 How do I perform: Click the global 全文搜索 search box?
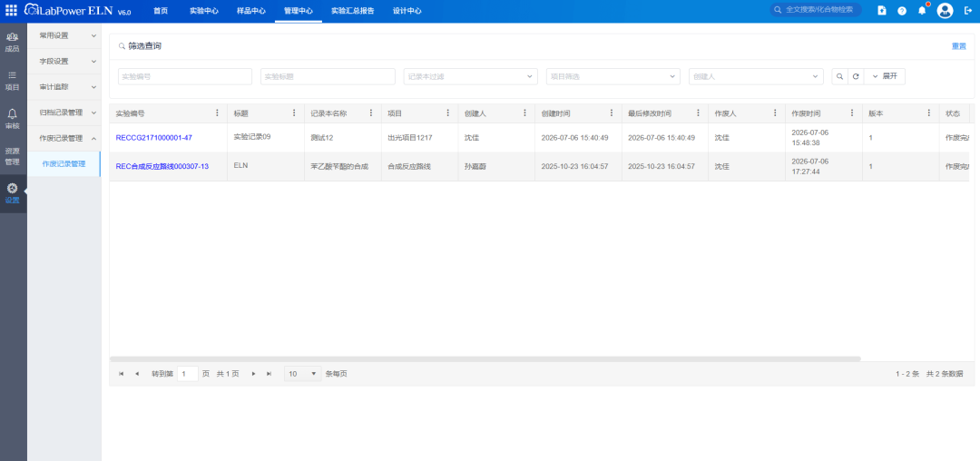[816, 10]
